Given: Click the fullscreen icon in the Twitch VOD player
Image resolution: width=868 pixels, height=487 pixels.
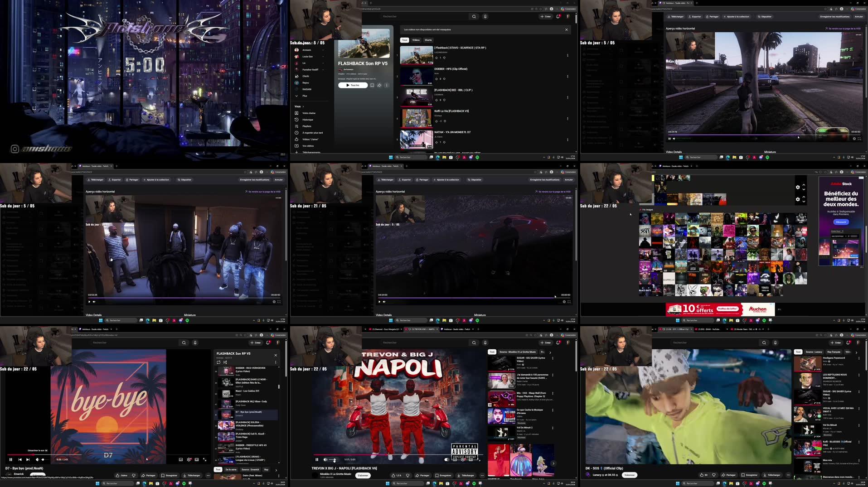Looking at the screenshot, I should tap(859, 138).
